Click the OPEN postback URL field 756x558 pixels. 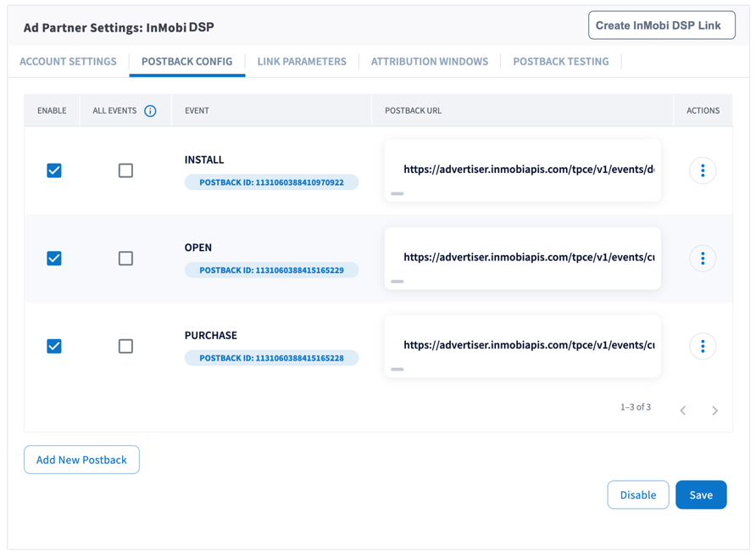[x=523, y=258]
